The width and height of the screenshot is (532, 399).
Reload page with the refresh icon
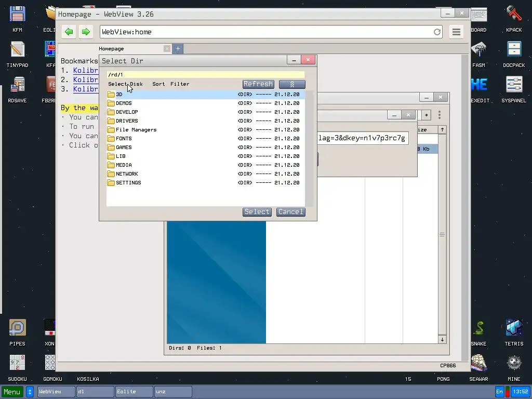[437, 32]
